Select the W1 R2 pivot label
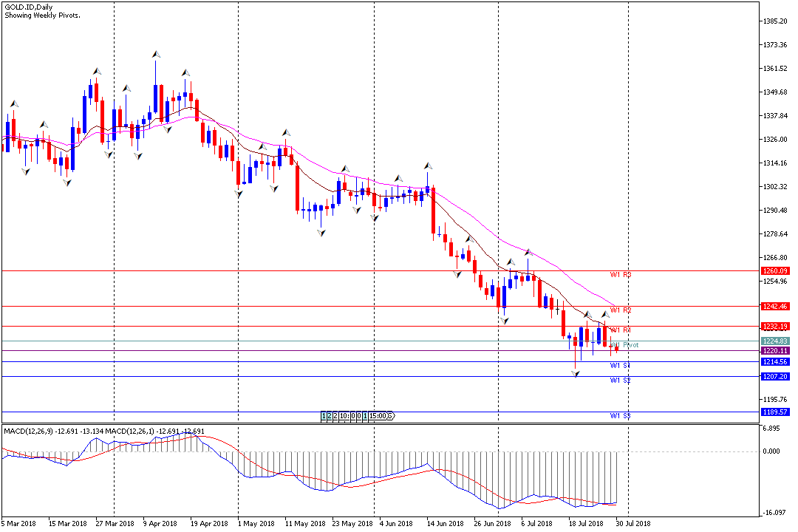 [621, 310]
